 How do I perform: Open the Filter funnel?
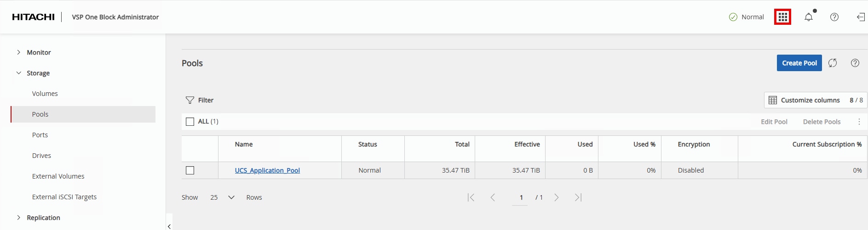[190, 100]
